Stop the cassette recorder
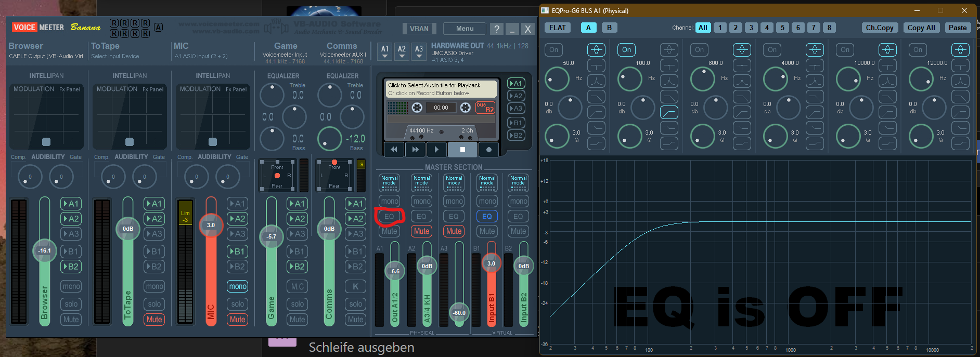The width and height of the screenshot is (980, 357). 462,150
